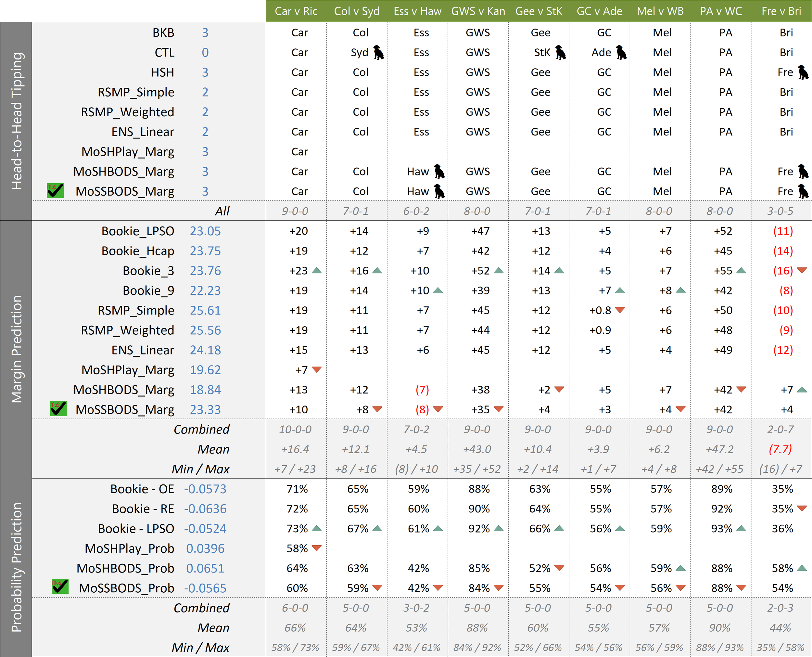Click up triangle next to Bookie_3 +23
The width and height of the screenshot is (812, 657).
click(317, 271)
